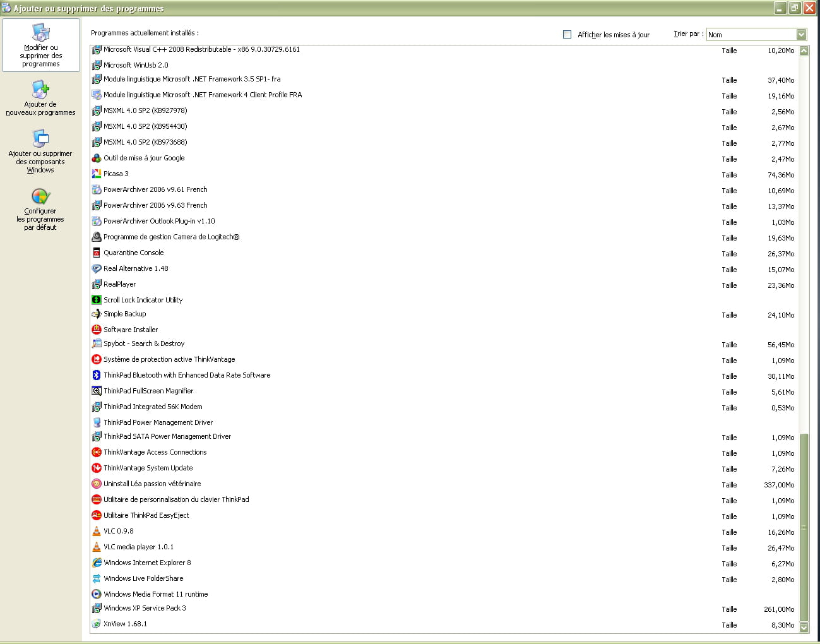Open Ajouter ou supprimer des composants Windows
The height and width of the screenshot is (644, 820).
[x=40, y=152]
